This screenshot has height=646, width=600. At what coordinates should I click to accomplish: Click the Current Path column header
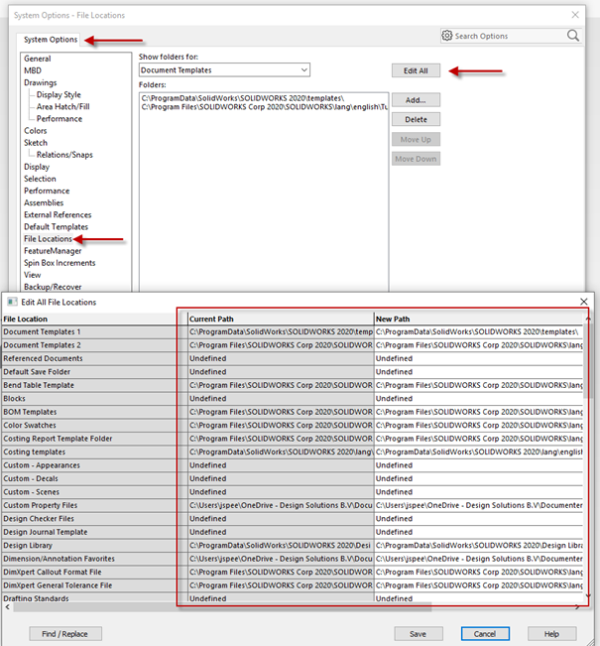pos(281,319)
